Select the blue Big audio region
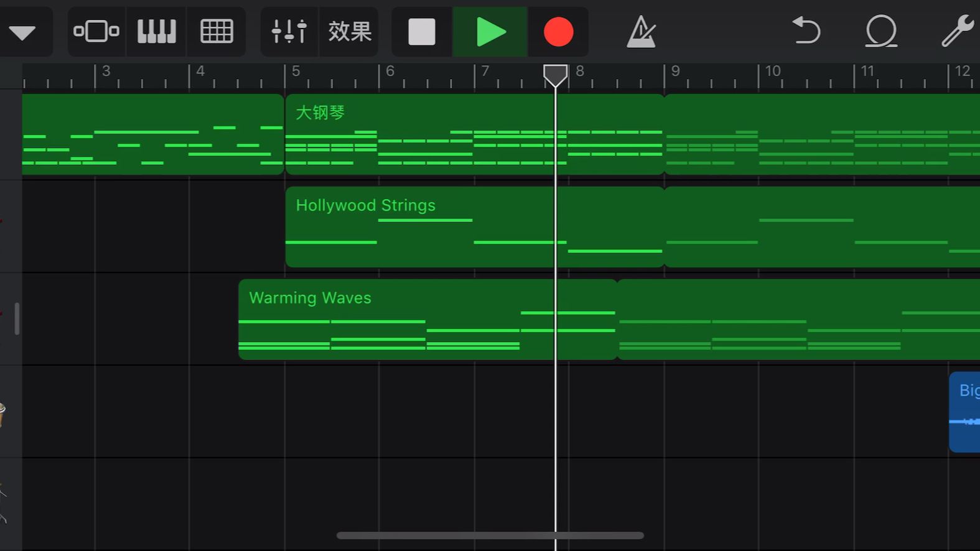 click(964, 412)
